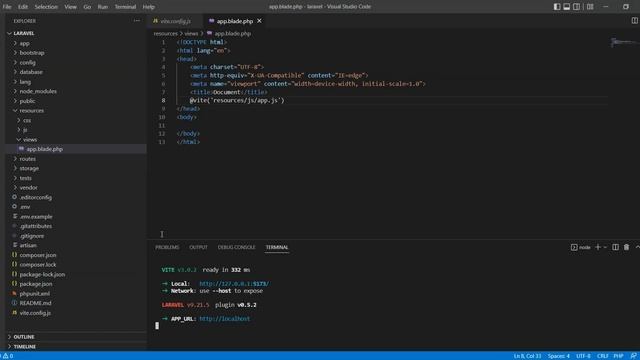Split the editor to the right
The image size is (640, 360).
[634, 21]
